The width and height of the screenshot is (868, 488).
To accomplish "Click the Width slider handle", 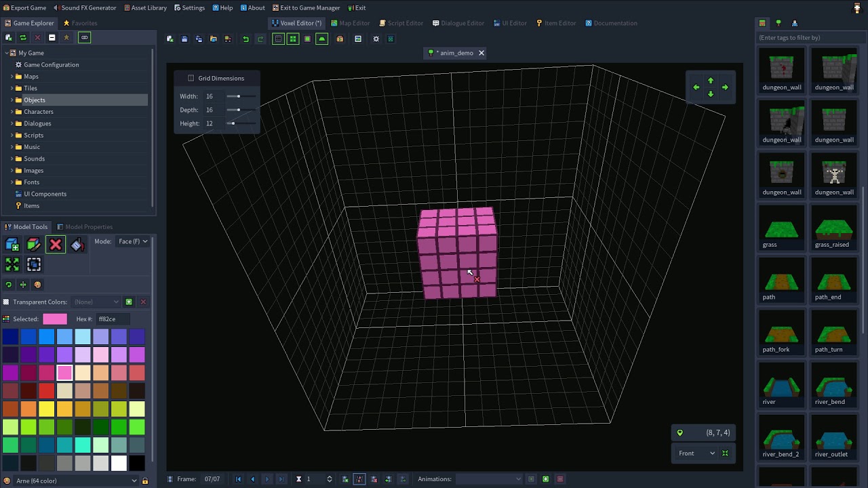I will (x=238, y=96).
